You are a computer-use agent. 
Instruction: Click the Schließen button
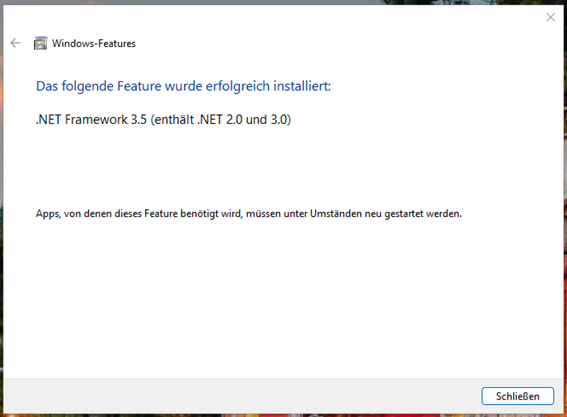(x=517, y=396)
